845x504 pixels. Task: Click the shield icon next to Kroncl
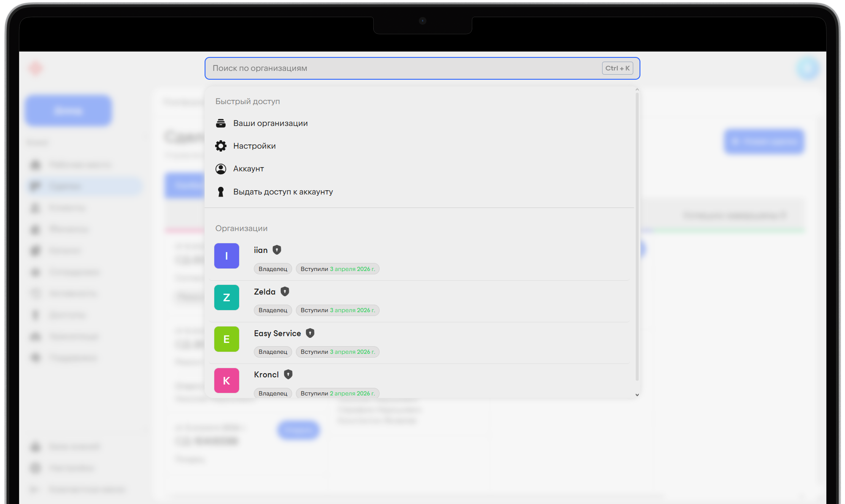pos(288,374)
